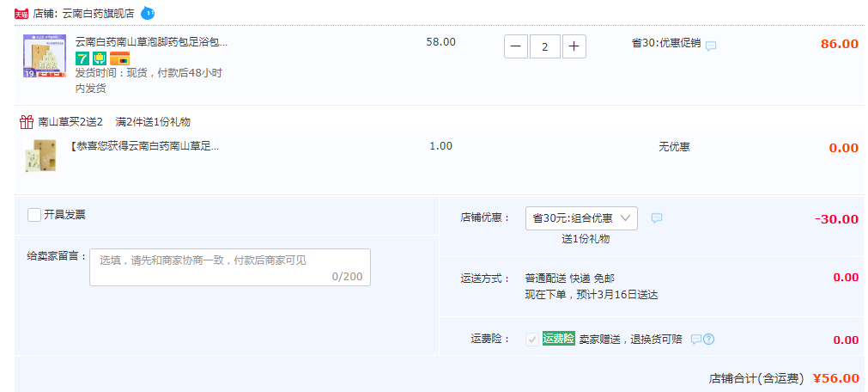Open gift item title 恭喜您获得云南白药南山草足

tap(146, 146)
